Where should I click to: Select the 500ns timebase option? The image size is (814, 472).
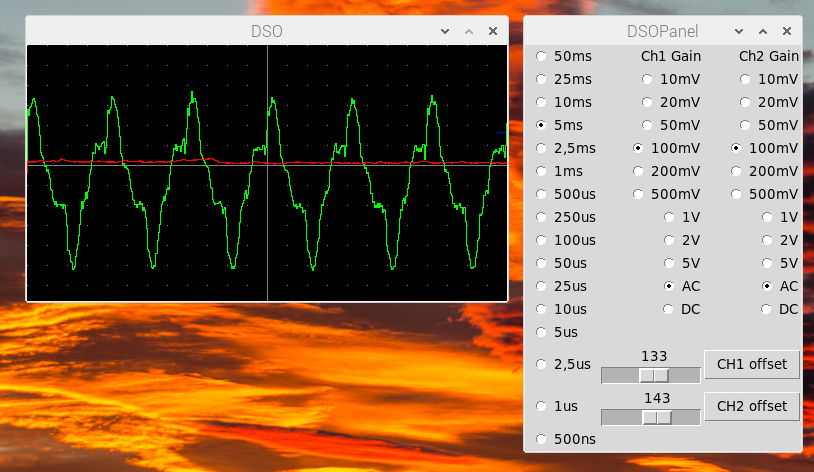pyautogui.click(x=565, y=439)
